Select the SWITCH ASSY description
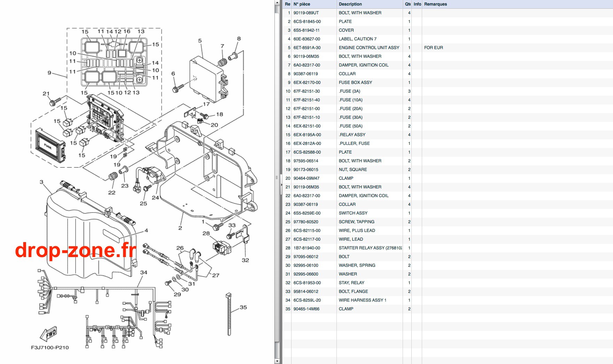613x364 pixels. coord(353,213)
